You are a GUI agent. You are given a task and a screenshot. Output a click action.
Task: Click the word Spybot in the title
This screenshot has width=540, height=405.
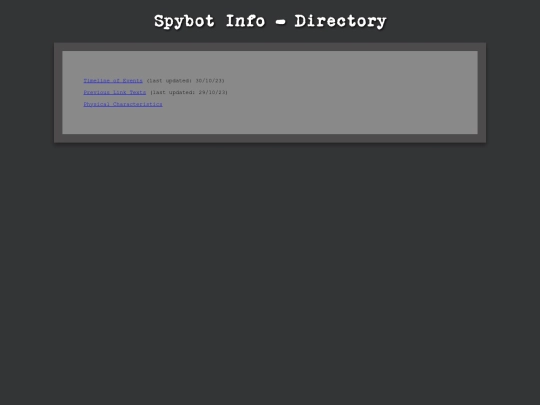[x=184, y=22]
